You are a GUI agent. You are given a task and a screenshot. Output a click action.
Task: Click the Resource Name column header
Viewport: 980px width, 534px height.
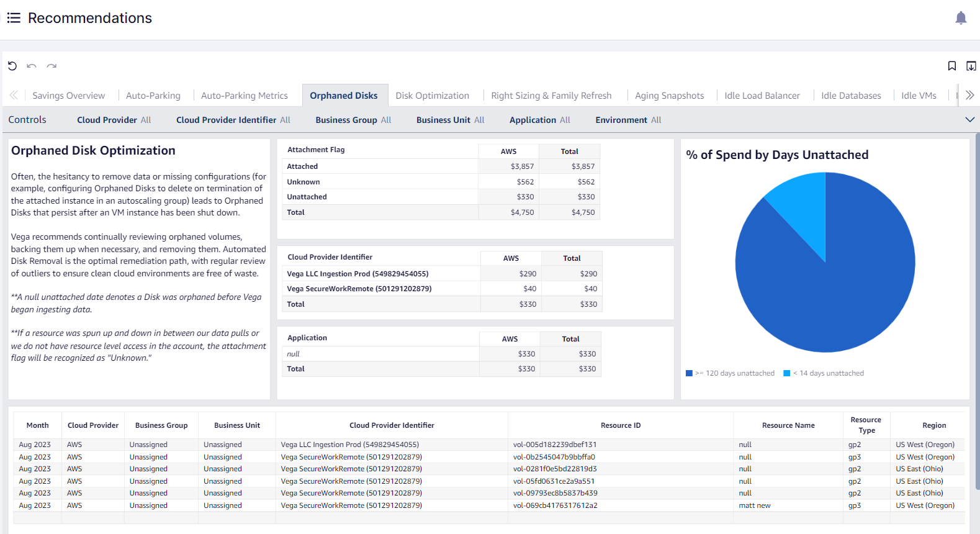[x=788, y=425]
